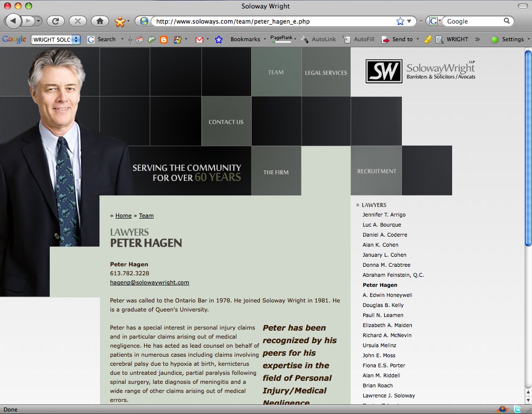Click the Google Toolbar Search button
Screen dimensions: 532x414
pyautogui.click(x=102, y=39)
